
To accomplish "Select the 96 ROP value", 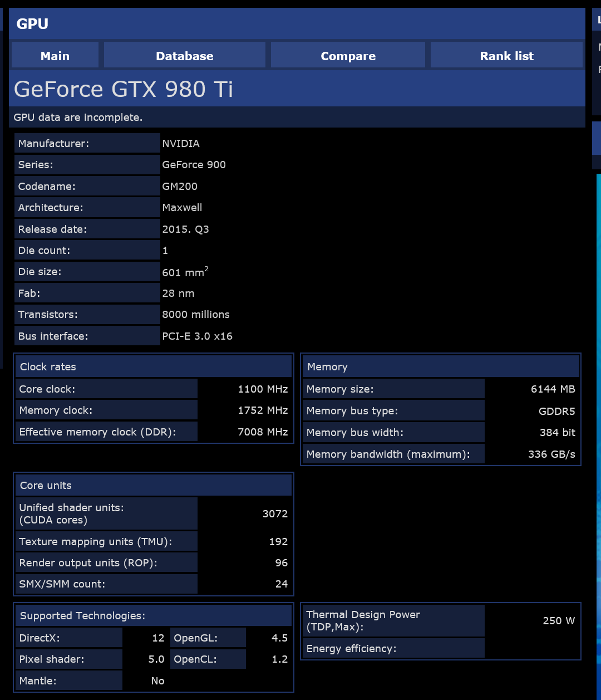I will tap(282, 563).
